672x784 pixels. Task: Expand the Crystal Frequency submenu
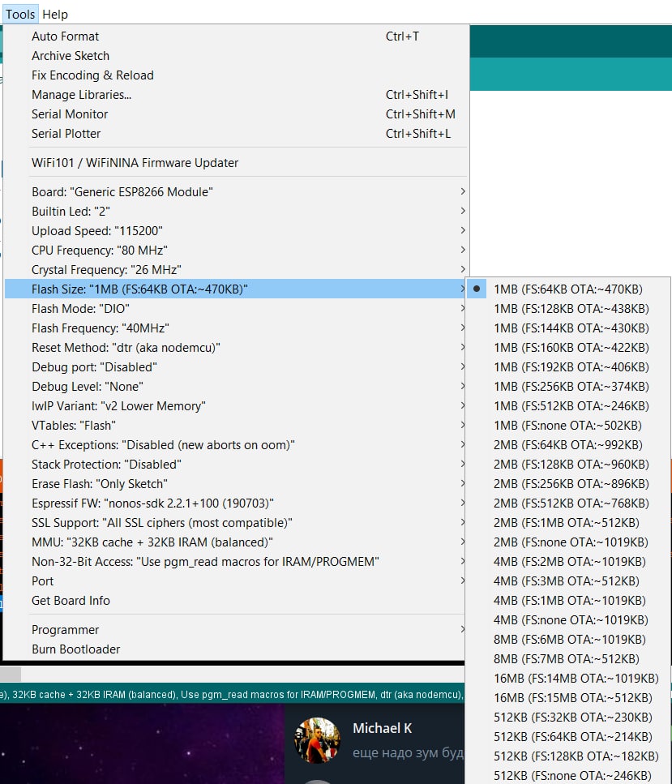pos(235,269)
